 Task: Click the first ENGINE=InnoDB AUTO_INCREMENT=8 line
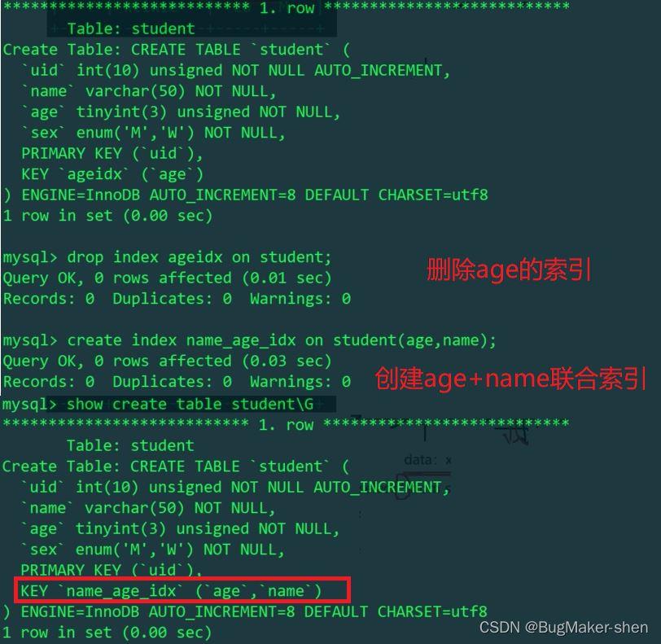(x=245, y=195)
